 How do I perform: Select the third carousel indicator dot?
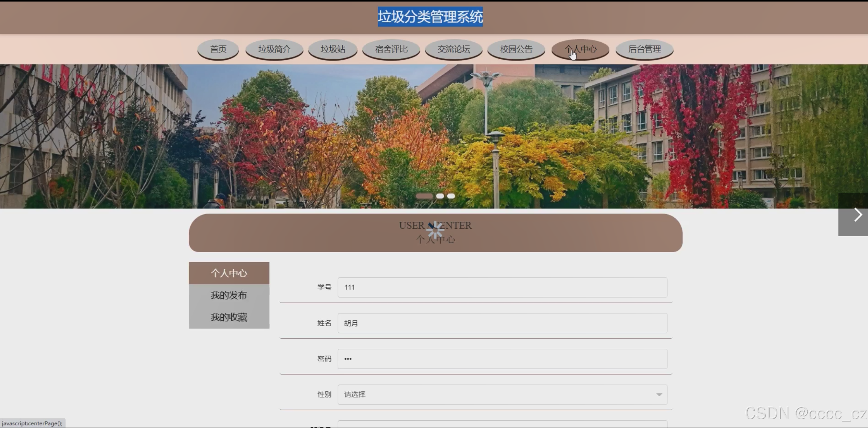pyautogui.click(x=451, y=196)
